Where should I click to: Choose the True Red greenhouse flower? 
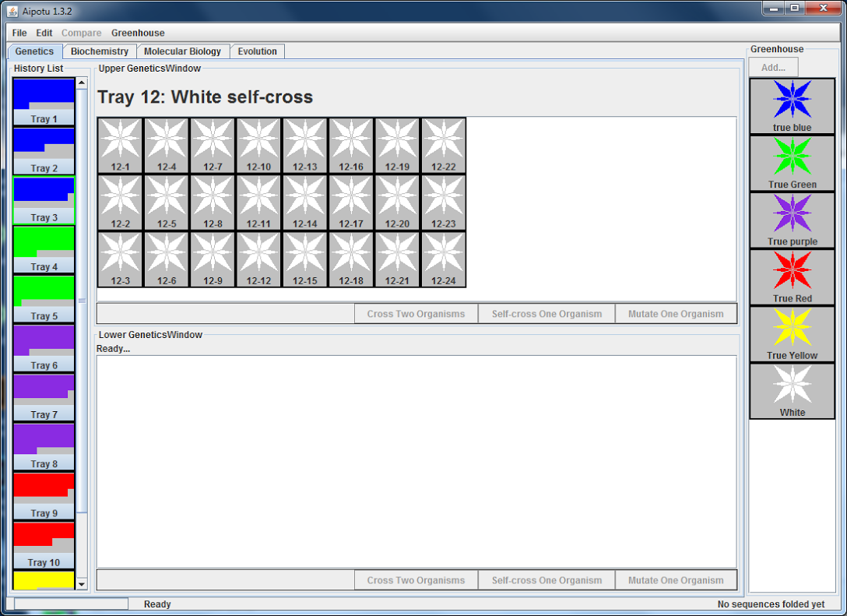(792, 276)
